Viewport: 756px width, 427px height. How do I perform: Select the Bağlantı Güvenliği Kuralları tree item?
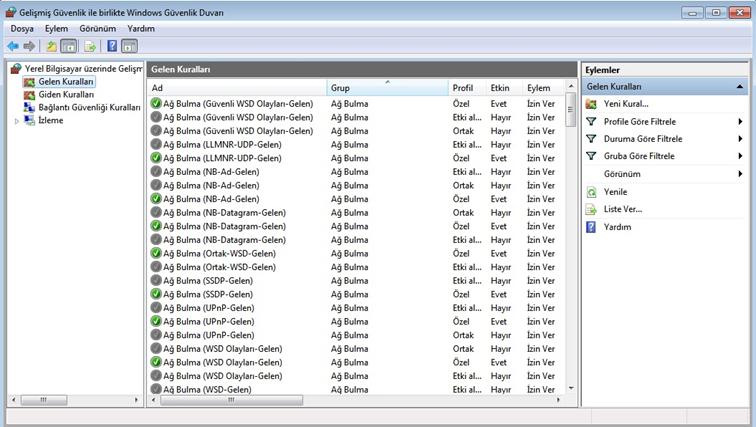pos(89,107)
